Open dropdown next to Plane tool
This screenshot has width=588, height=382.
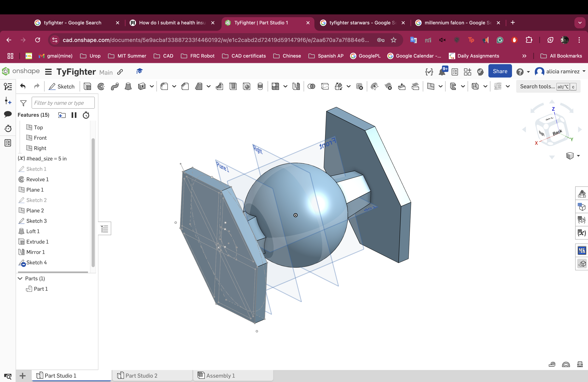[441, 87]
